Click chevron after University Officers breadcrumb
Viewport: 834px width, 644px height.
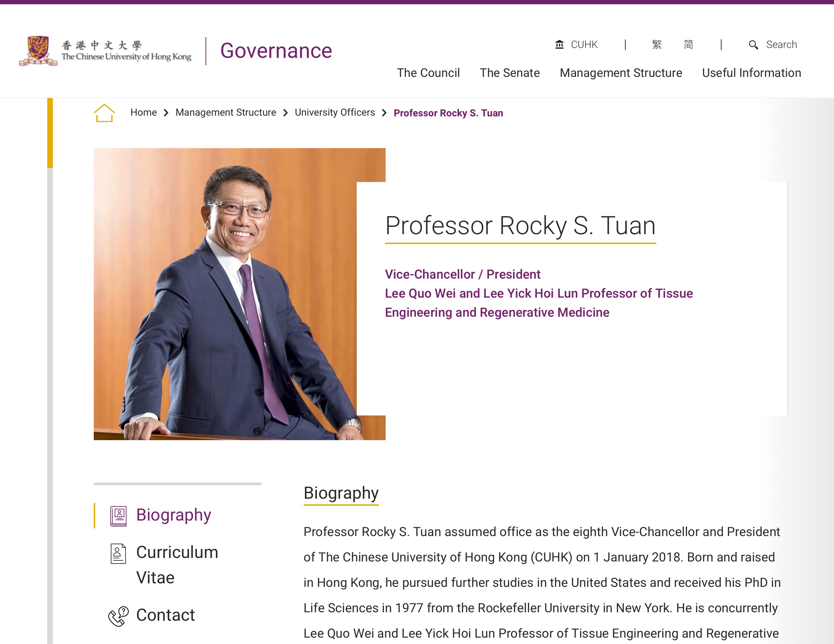click(384, 113)
